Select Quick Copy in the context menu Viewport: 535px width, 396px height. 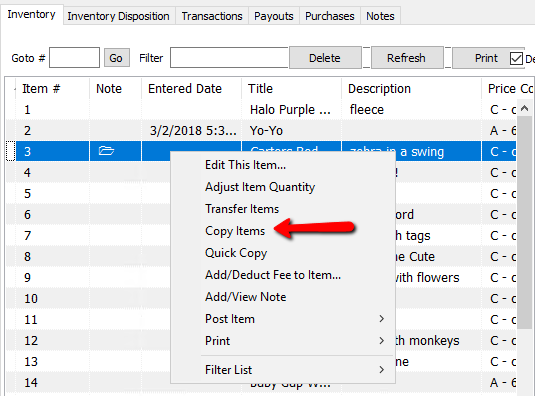[x=236, y=253]
